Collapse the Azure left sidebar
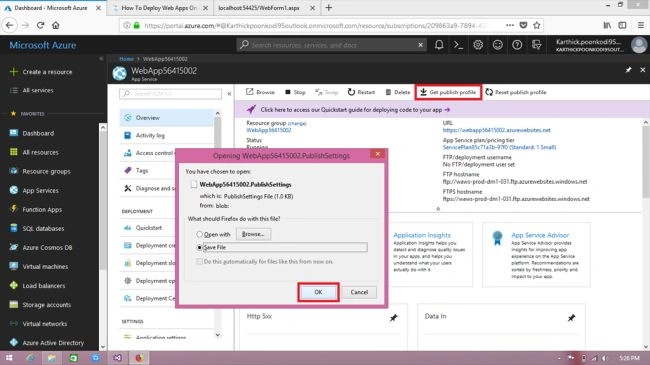This screenshot has width=650, height=365. pyautogui.click(x=101, y=59)
